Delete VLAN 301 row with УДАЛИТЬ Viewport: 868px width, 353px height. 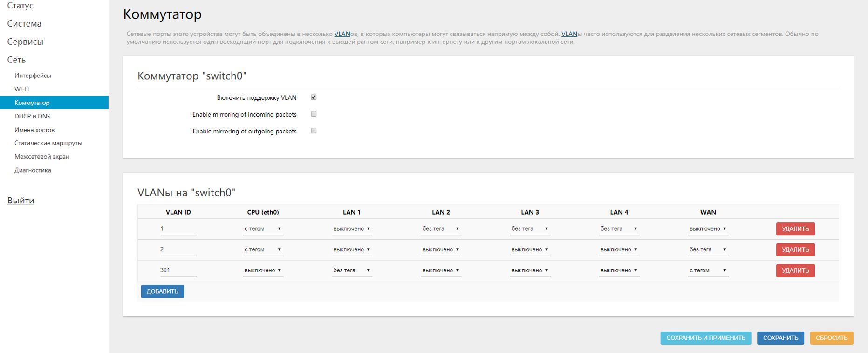click(795, 270)
